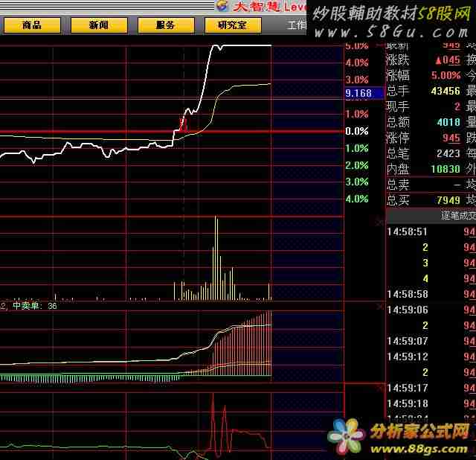Click the 总卖 row label

(x=398, y=185)
